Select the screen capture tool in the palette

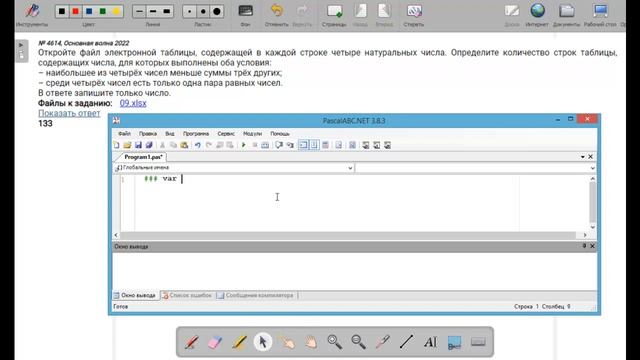[454, 342]
